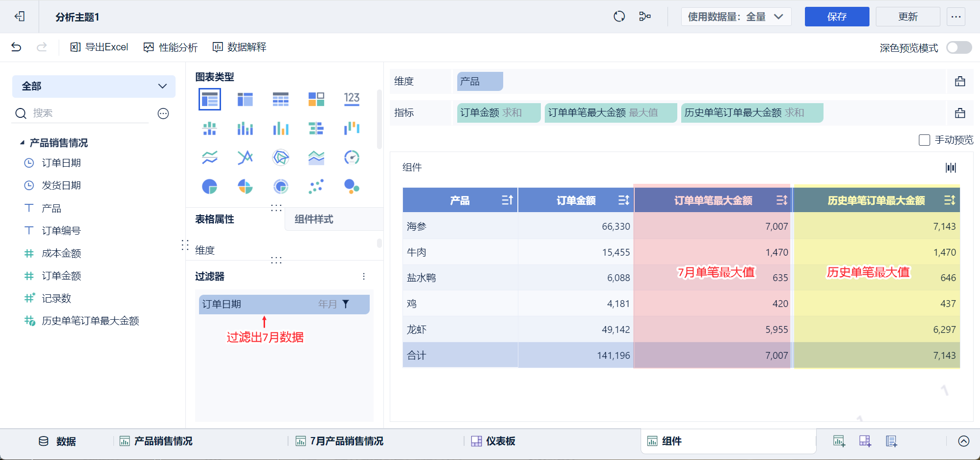The width and height of the screenshot is (980, 460).
Task: Click the add component icon in bottom bar
Action: [x=839, y=441]
